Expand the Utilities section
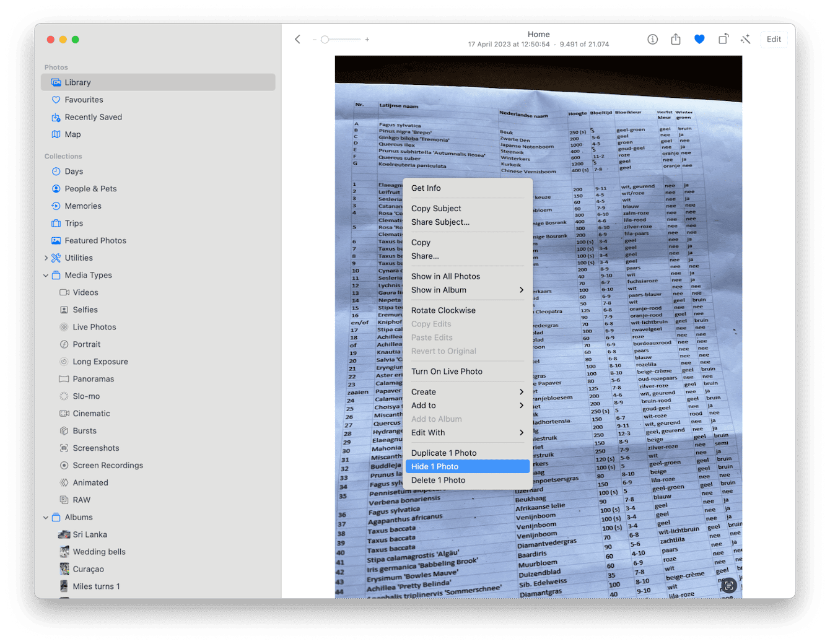 coord(46,258)
